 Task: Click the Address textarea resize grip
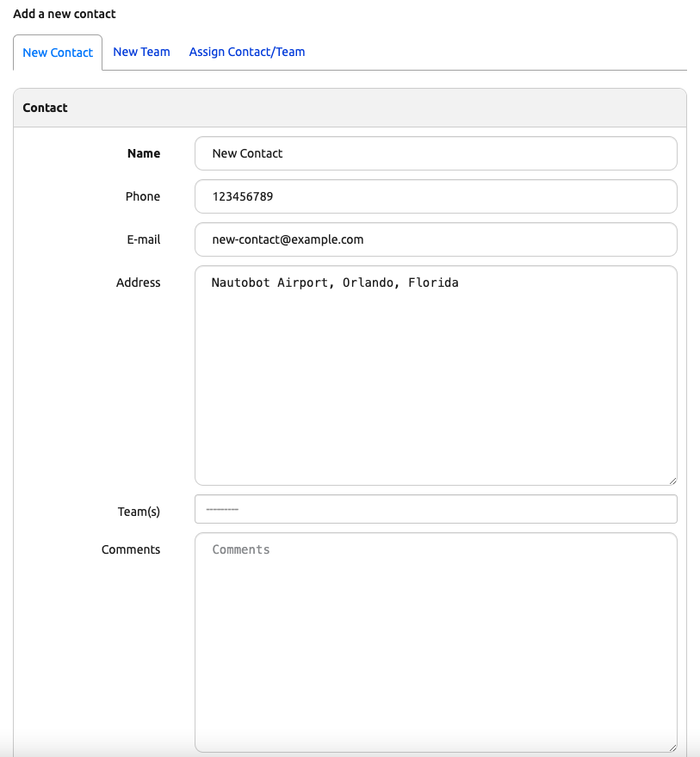pyautogui.click(x=673, y=479)
